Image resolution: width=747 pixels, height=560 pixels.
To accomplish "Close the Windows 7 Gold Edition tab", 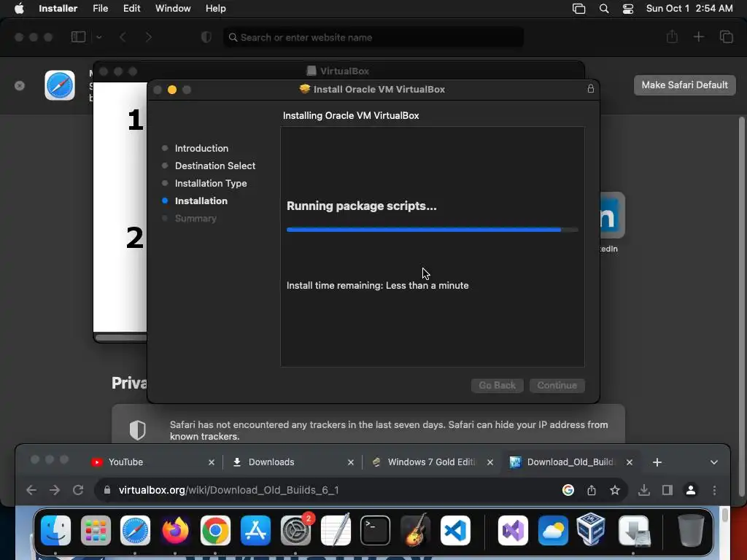I will point(489,462).
